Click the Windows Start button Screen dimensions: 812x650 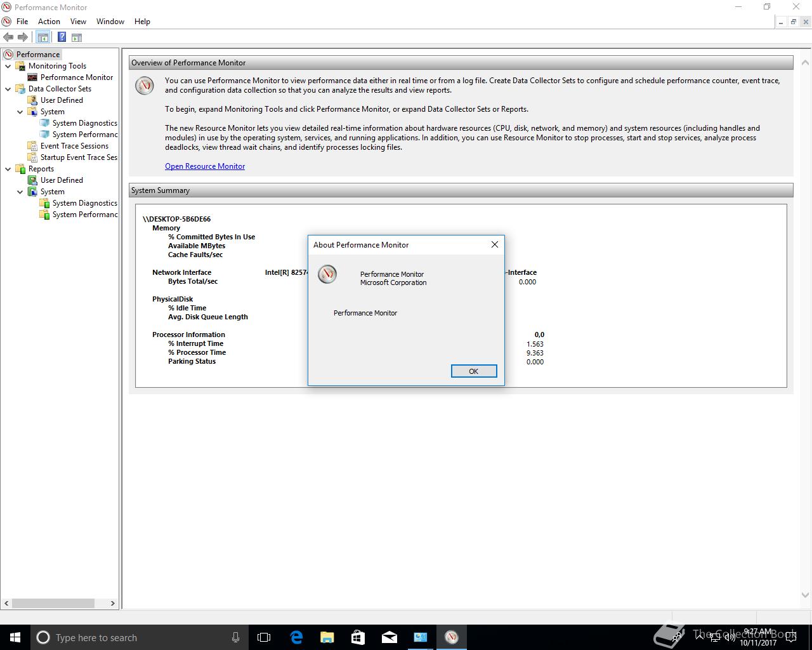click(x=15, y=637)
